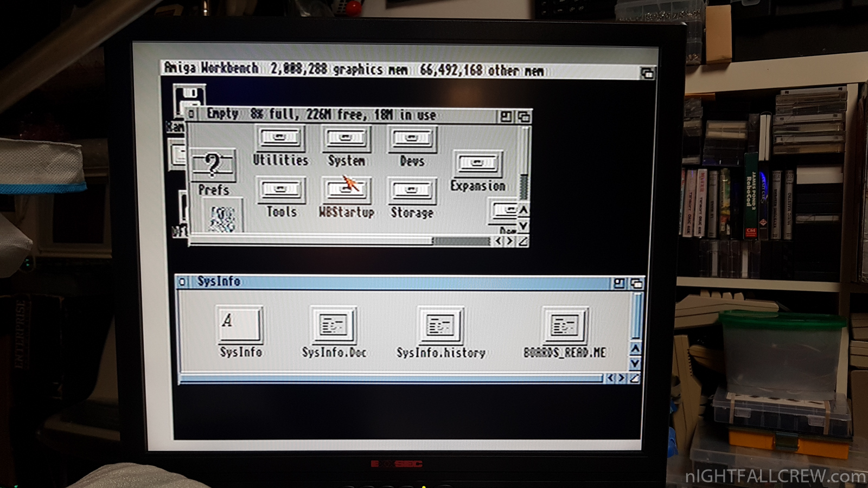Select the SysInfo program icon

point(240,324)
